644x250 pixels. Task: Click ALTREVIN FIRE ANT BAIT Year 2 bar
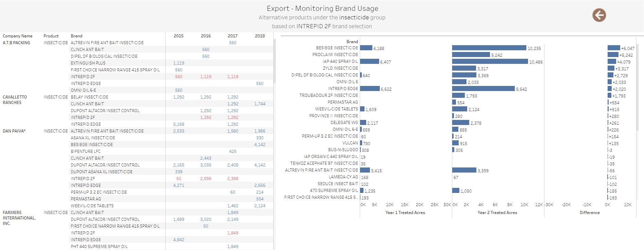[x=464, y=170]
